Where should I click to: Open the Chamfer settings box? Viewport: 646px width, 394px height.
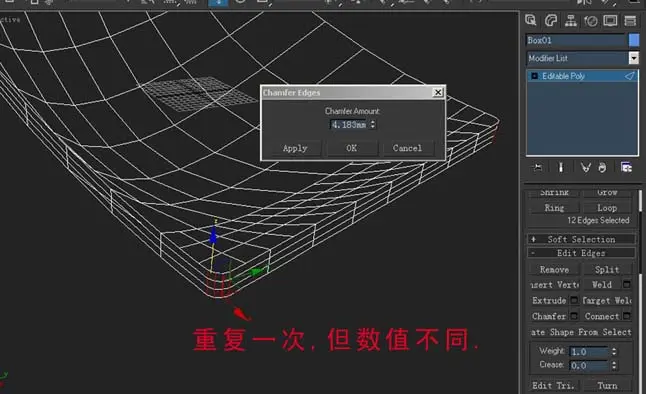[x=574, y=316]
